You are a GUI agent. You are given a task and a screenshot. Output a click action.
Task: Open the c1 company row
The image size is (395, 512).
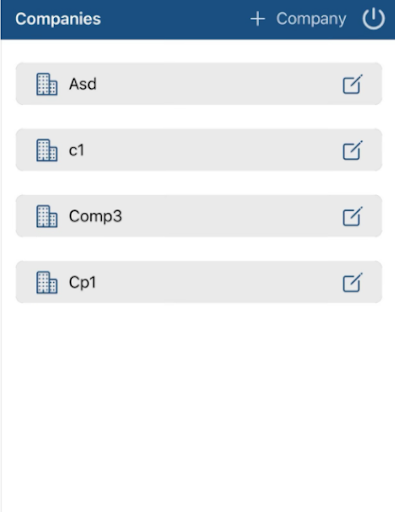pyautogui.click(x=199, y=150)
